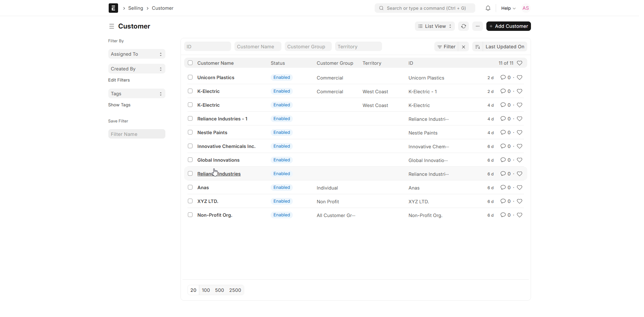Click West Coast territory in K-Electric - 1 row
This screenshot has width=644, height=317.
pos(375,92)
